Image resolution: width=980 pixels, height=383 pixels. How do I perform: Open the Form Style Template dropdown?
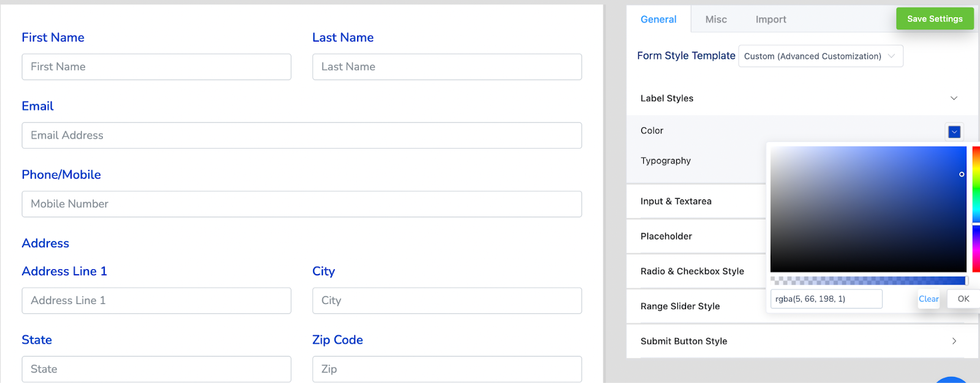(820, 56)
